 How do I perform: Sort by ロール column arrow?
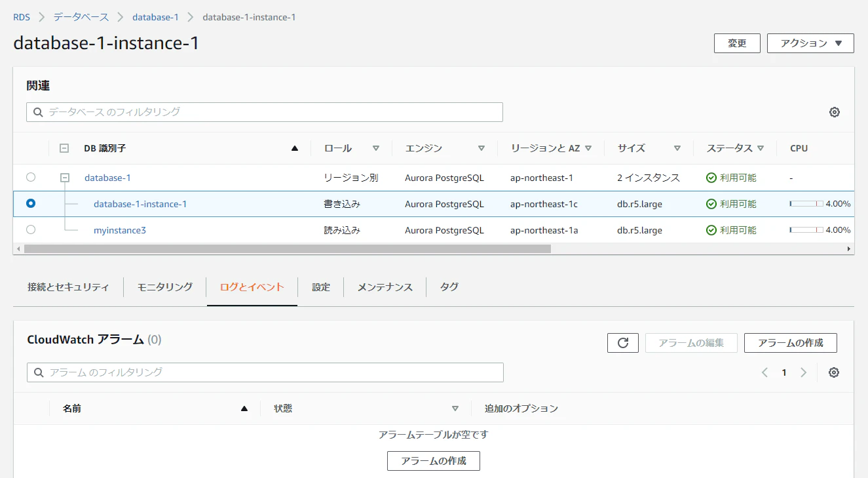tap(376, 148)
